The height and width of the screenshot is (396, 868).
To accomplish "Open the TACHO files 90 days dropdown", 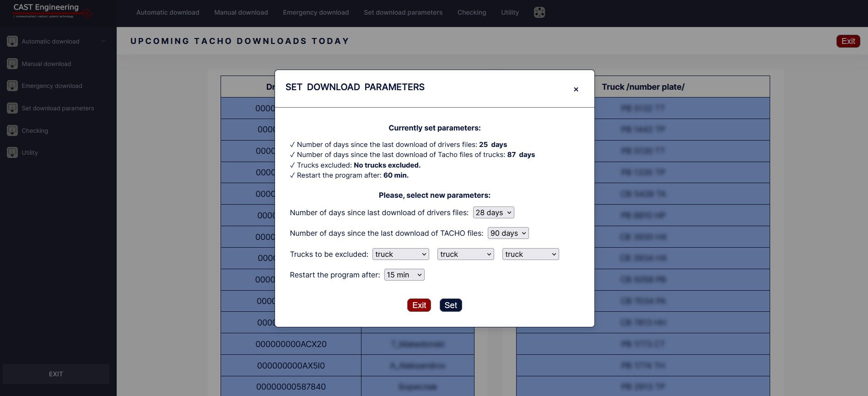I will (x=508, y=233).
